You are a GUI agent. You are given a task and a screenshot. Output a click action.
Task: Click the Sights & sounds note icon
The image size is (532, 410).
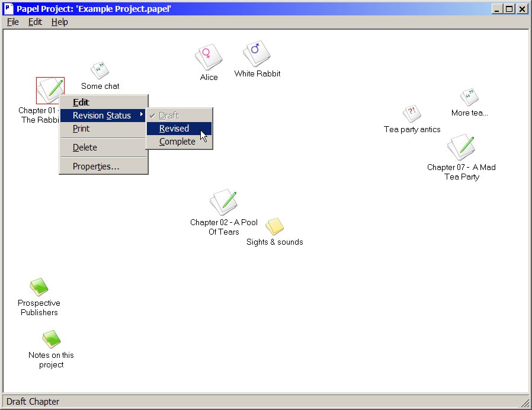click(x=274, y=226)
